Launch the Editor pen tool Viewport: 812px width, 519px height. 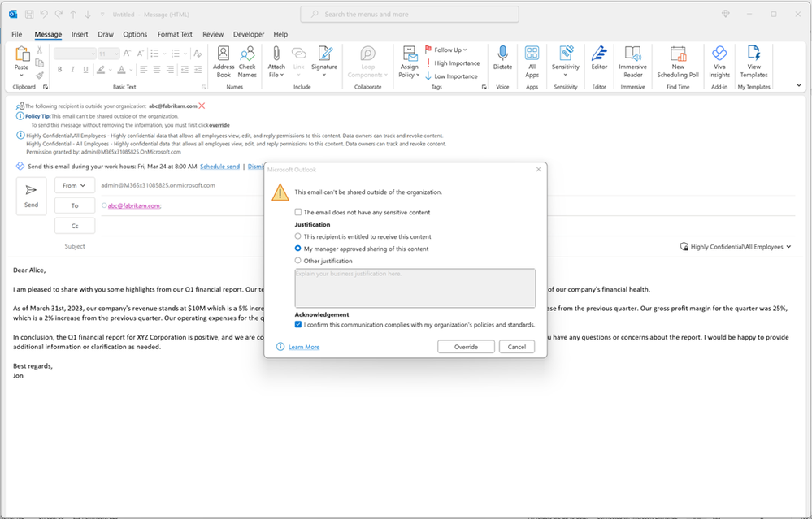pyautogui.click(x=599, y=58)
